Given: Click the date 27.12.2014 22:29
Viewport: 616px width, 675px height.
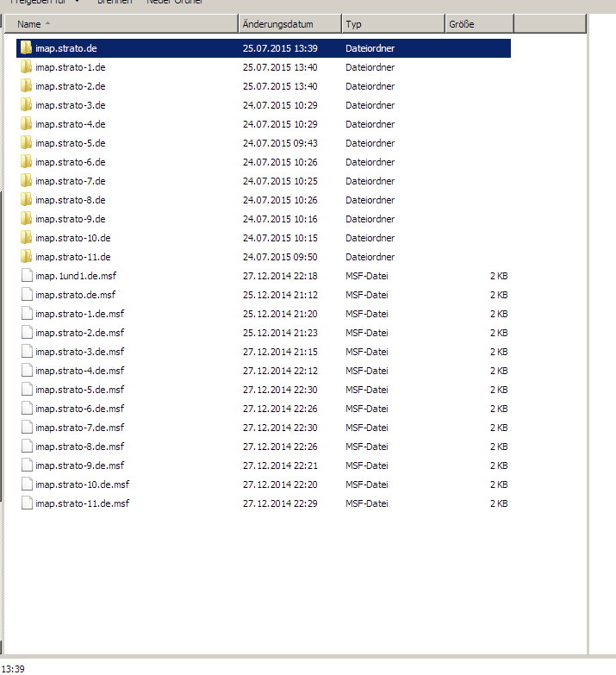Looking at the screenshot, I should [x=280, y=503].
